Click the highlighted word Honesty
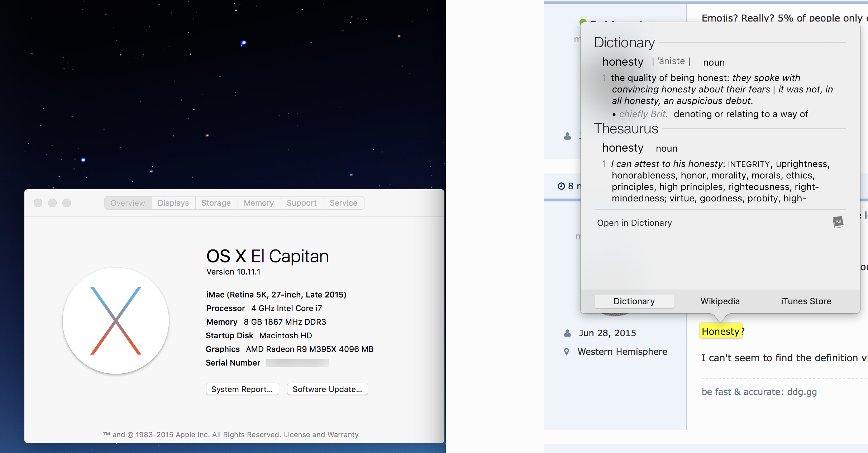 click(x=720, y=331)
